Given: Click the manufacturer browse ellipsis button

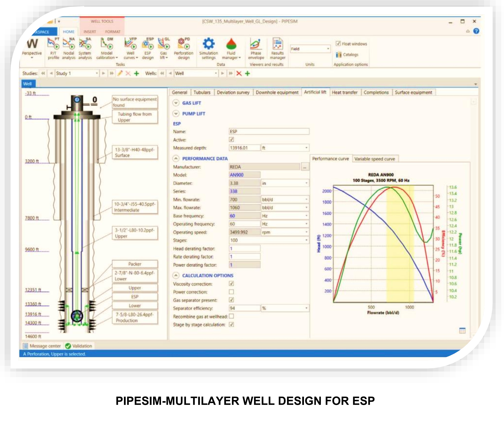Looking at the screenshot, I should point(305,167).
